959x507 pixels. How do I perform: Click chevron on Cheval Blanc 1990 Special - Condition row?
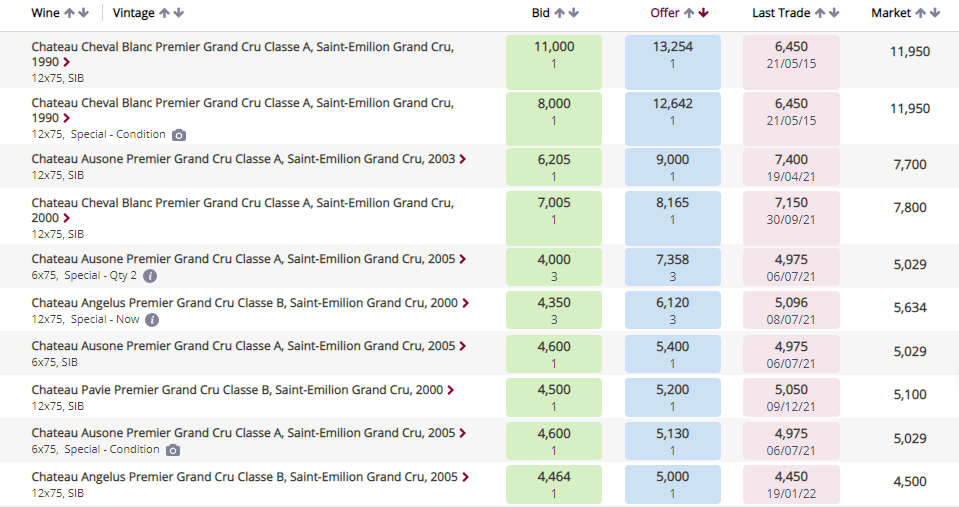pos(67,119)
